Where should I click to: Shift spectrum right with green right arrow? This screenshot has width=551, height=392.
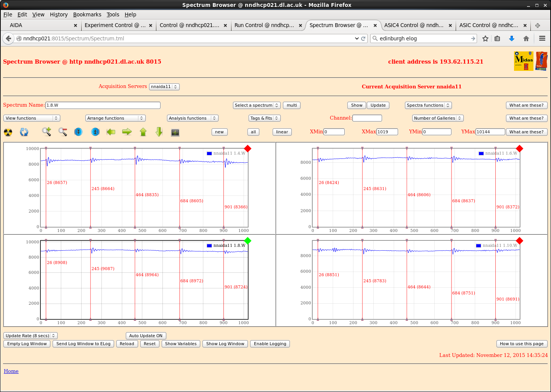click(127, 132)
